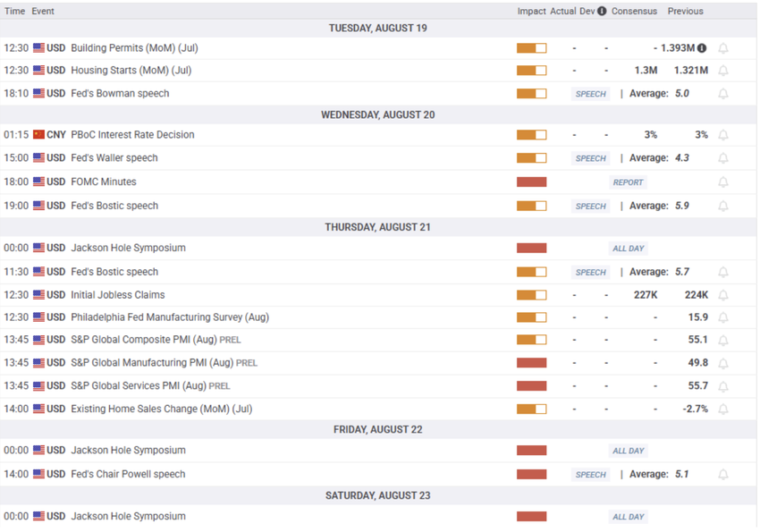Image resolution: width=760 pixels, height=532 pixels.
Task: Click the info icon beside the Dev header
Action: 602,11
